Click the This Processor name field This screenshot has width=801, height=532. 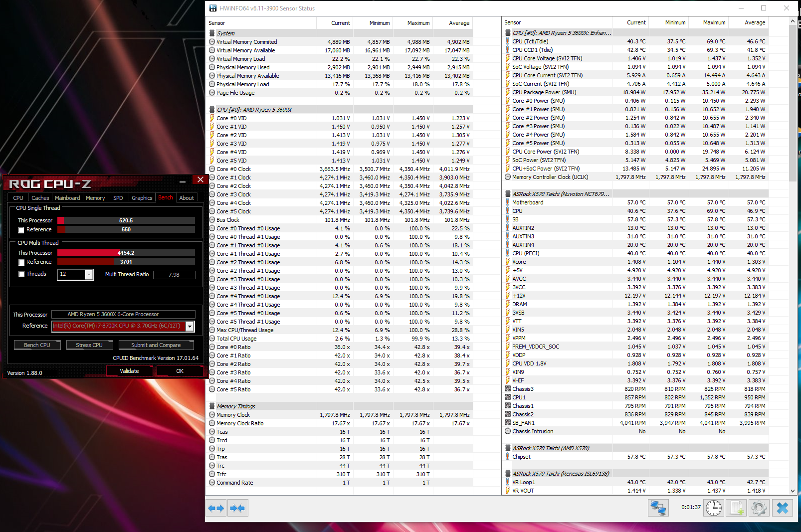(x=124, y=314)
